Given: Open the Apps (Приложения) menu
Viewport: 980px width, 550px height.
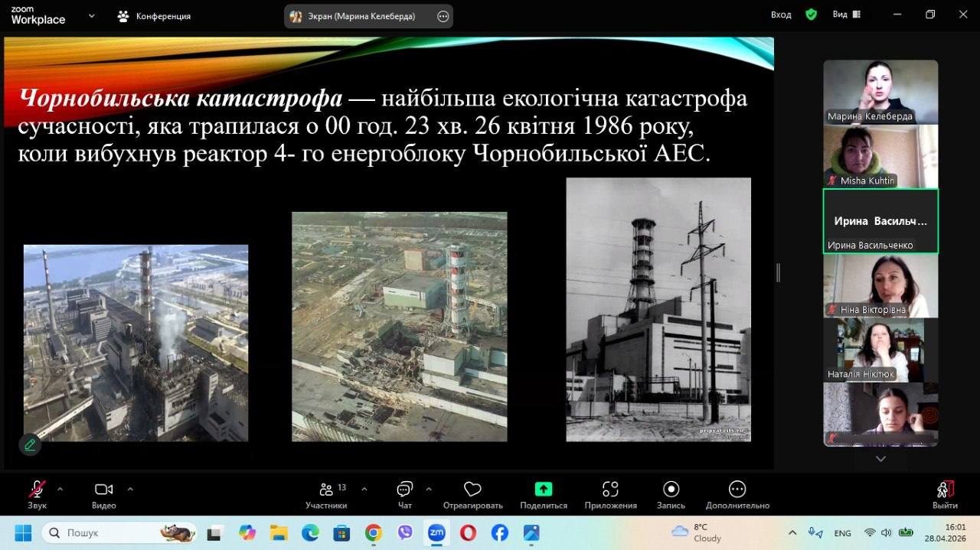Looking at the screenshot, I should tap(610, 495).
